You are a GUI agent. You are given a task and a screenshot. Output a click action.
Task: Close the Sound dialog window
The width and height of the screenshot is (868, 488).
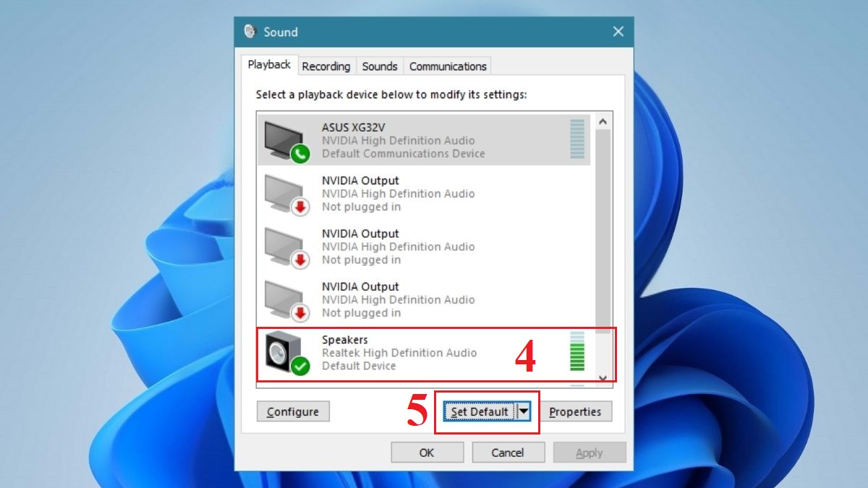pos(618,32)
